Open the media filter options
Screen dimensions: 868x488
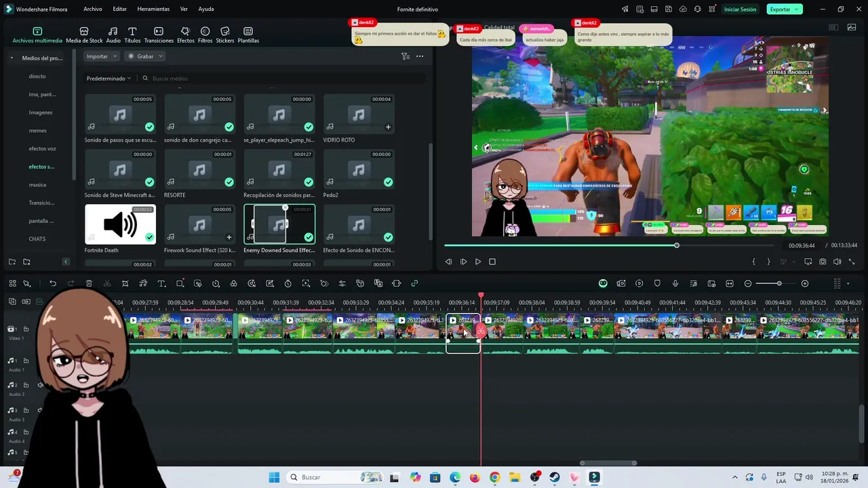(x=406, y=56)
